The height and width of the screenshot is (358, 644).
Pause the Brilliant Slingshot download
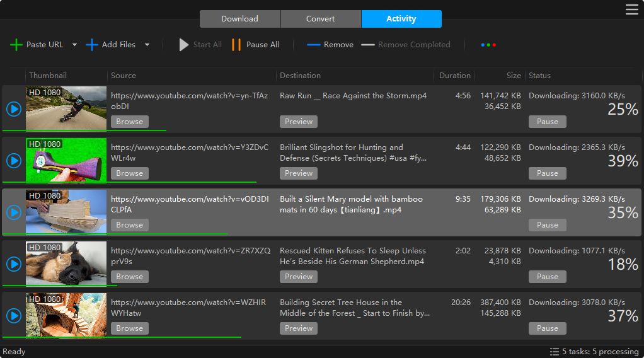(x=547, y=173)
